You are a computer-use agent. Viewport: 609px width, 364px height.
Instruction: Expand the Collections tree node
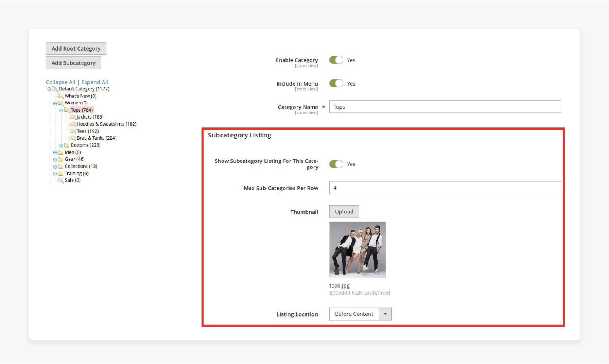(55, 167)
